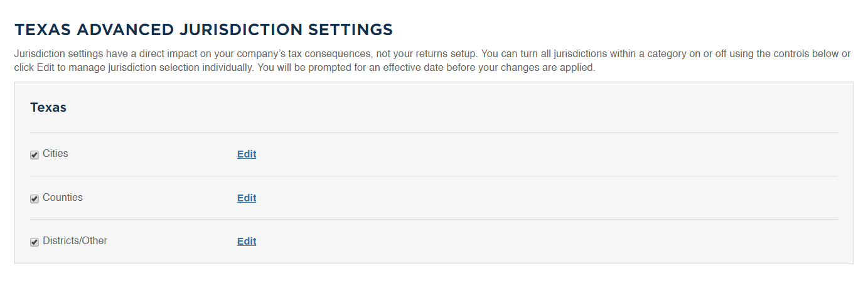Open the Edit link for Cities
Image resolution: width=868 pixels, height=283 pixels.
247,154
